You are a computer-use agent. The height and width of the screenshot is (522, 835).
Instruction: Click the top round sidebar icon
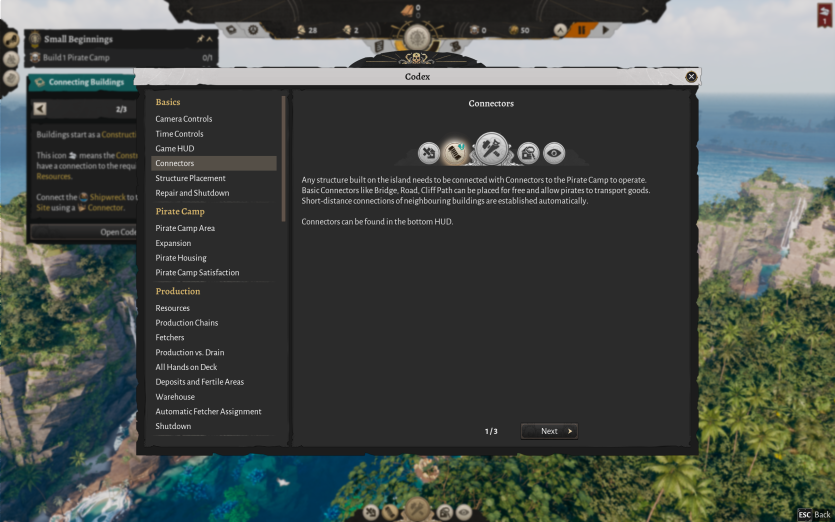[11, 40]
